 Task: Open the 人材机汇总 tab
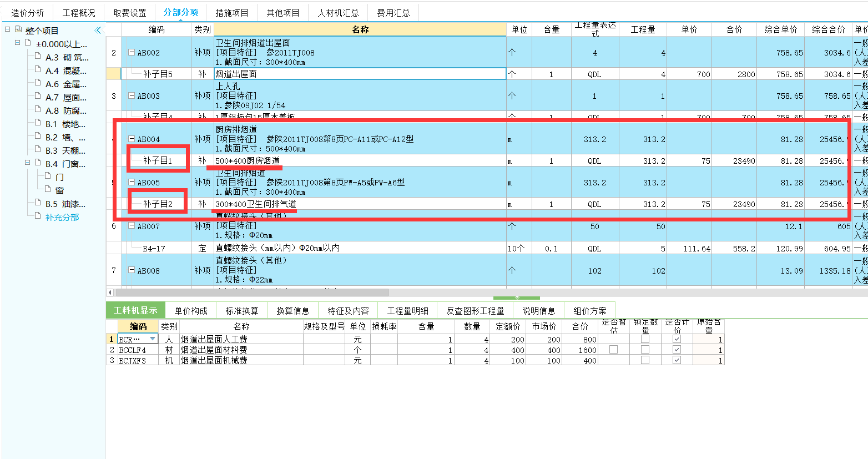tap(338, 12)
